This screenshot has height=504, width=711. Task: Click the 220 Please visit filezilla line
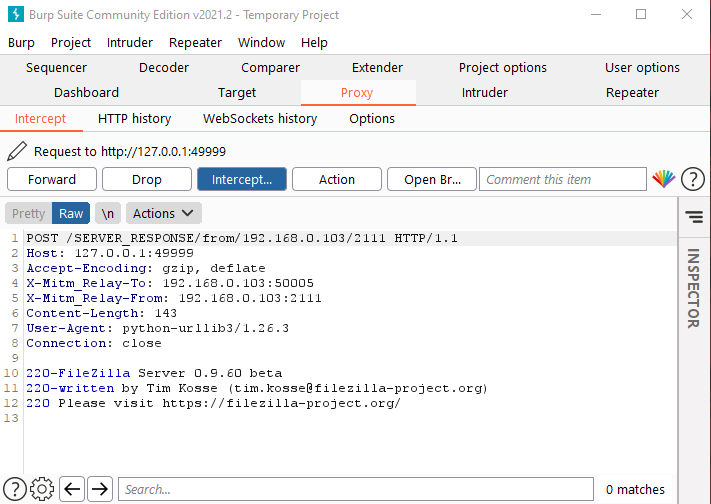[x=213, y=403]
